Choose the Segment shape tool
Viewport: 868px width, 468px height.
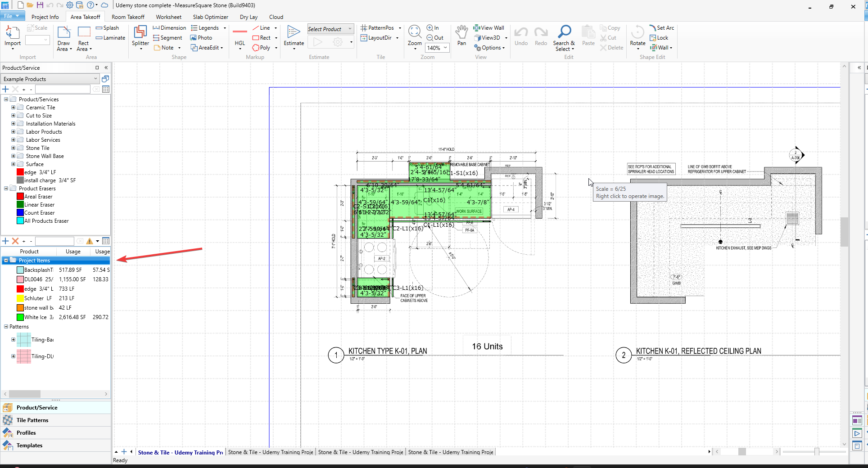[167, 38]
